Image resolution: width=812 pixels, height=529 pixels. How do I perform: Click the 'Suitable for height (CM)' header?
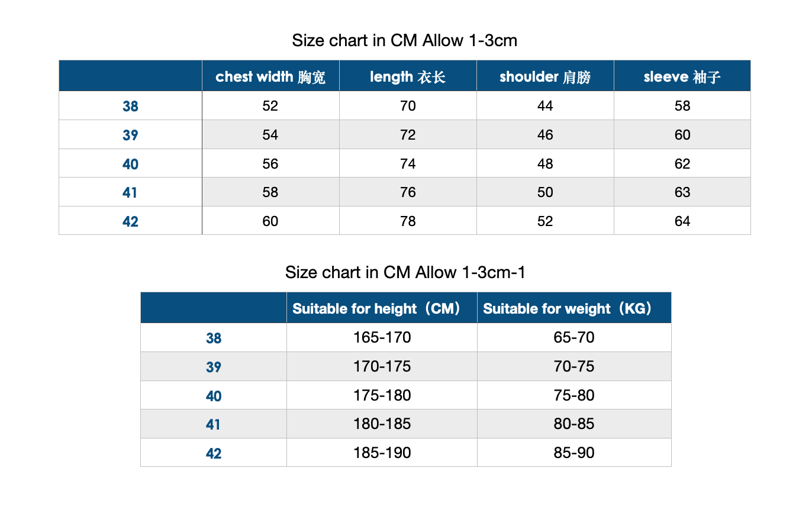pos(382,308)
